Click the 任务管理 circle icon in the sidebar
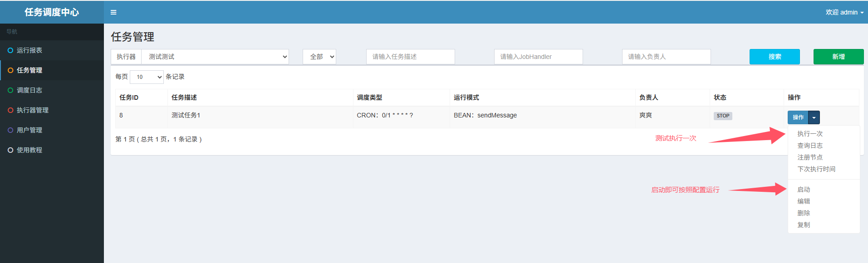Image resolution: width=868 pixels, height=263 pixels. pyautogui.click(x=10, y=70)
